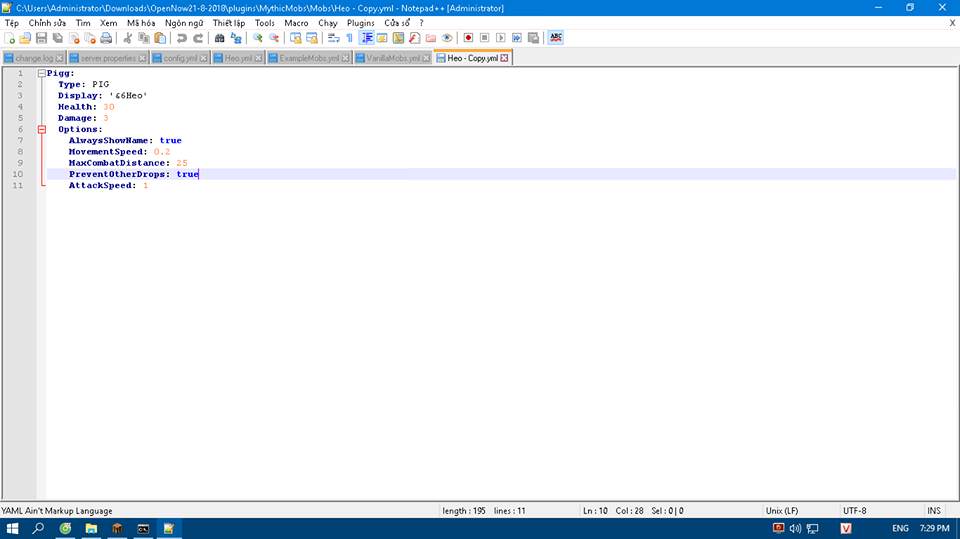Toggle the ABC spell check button

click(x=556, y=38)
